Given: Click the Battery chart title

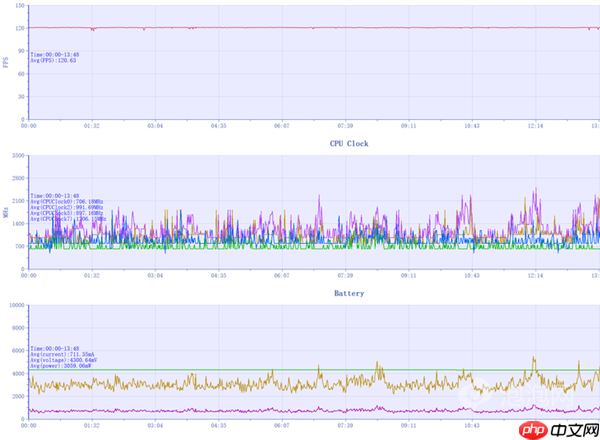Looking at the screenshot, I should 349,294.
